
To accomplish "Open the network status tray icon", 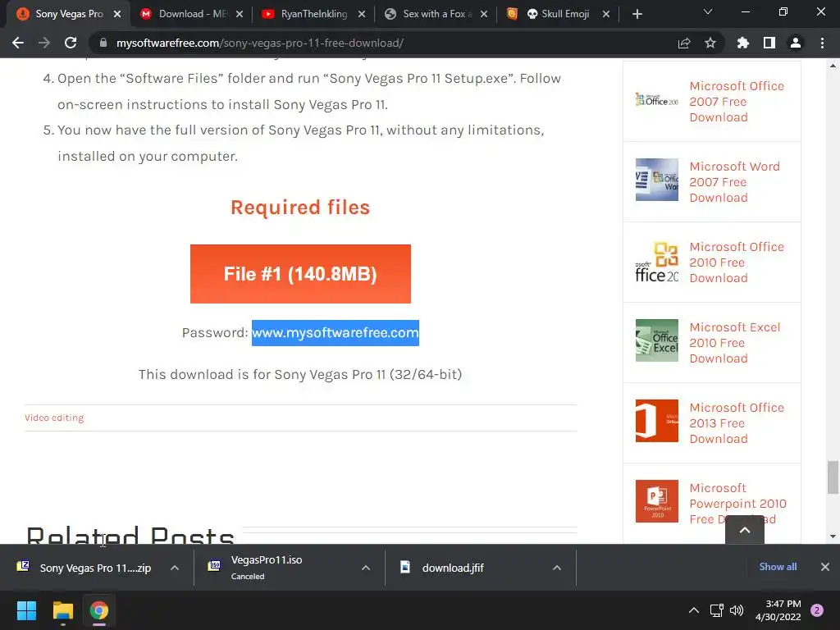I will point(717,610).
